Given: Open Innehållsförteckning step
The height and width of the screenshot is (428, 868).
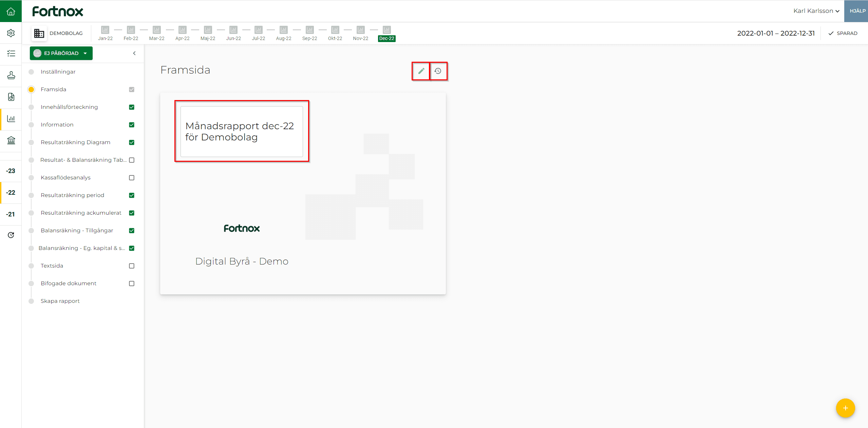Looking at the screenshot, I should pyautogui.click(x=69, y=107).
